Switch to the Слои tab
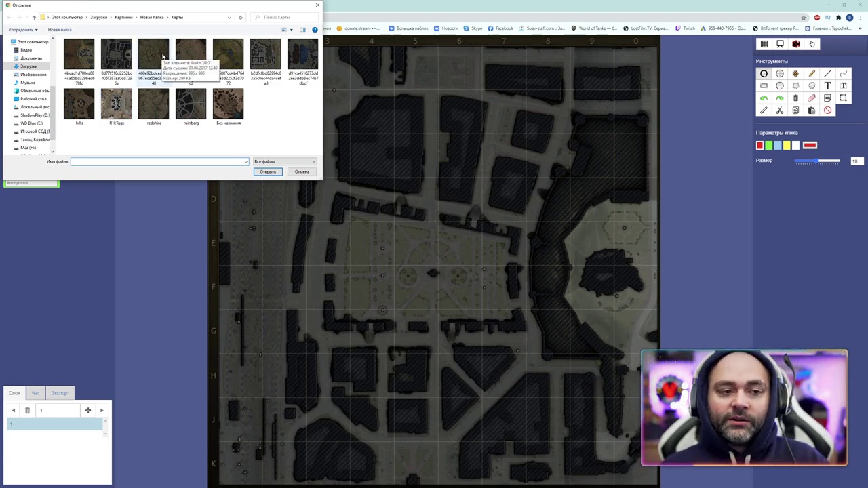 14,393
